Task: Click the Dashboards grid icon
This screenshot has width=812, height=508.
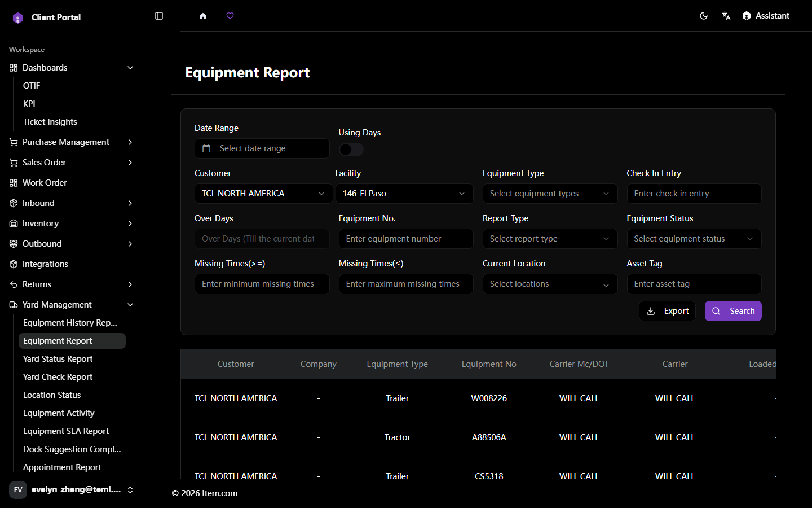Action: click(x=14, y=68)
